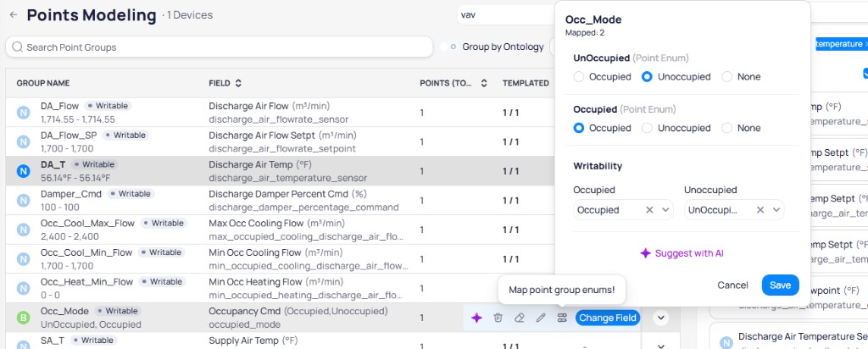Click the temperature filter chip

click(x=842, y=44)
